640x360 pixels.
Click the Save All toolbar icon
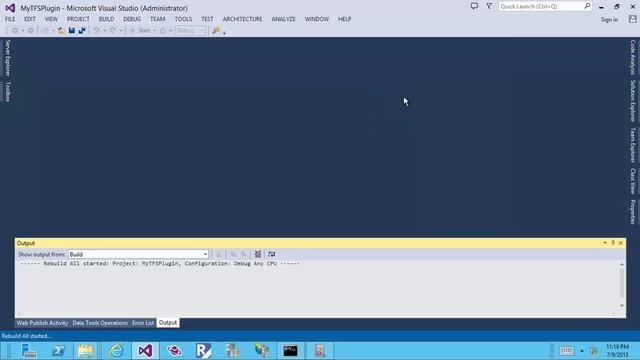tap(82, 31)
